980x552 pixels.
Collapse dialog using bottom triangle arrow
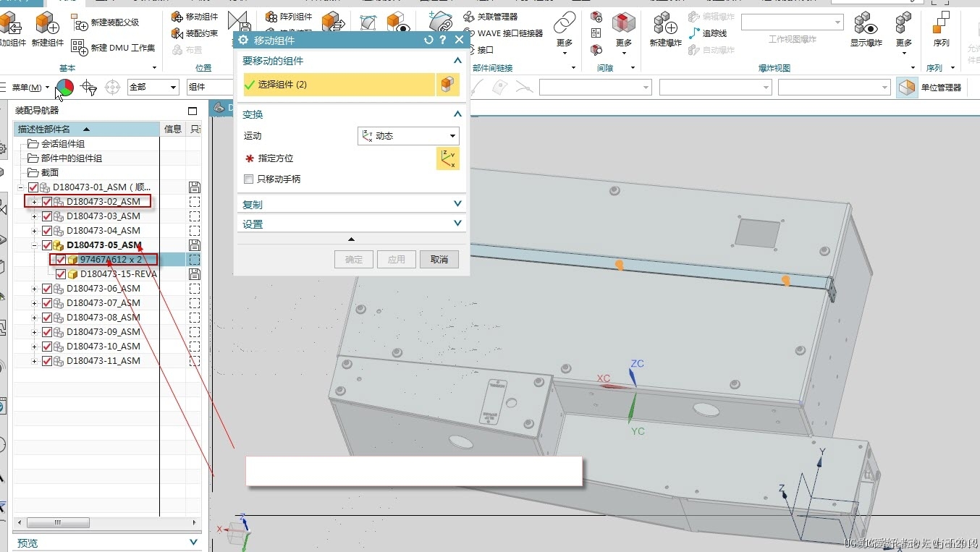pyautogui.click(x=351, y=239)
